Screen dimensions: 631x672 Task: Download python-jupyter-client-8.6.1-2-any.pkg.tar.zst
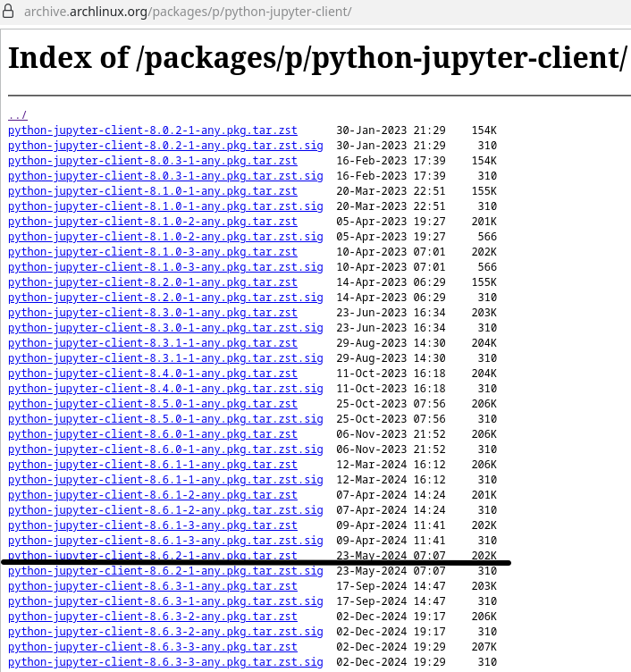coord(153,495)
